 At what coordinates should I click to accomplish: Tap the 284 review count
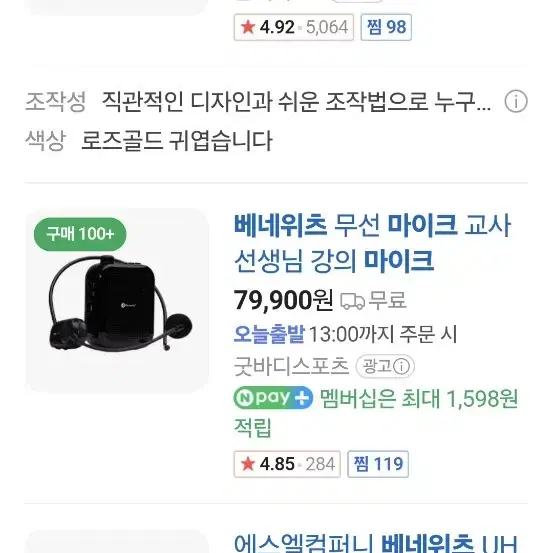320,464
